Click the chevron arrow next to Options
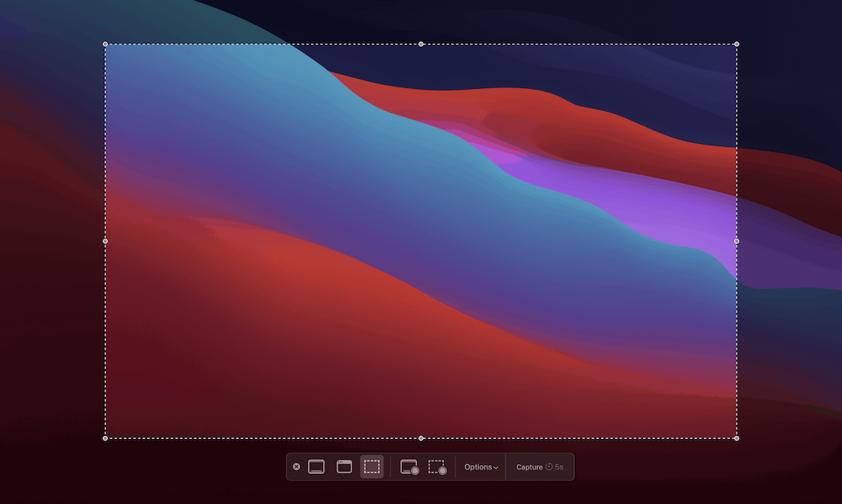The height and width of the screenshot is (504, 842). [x=496, y=467]
